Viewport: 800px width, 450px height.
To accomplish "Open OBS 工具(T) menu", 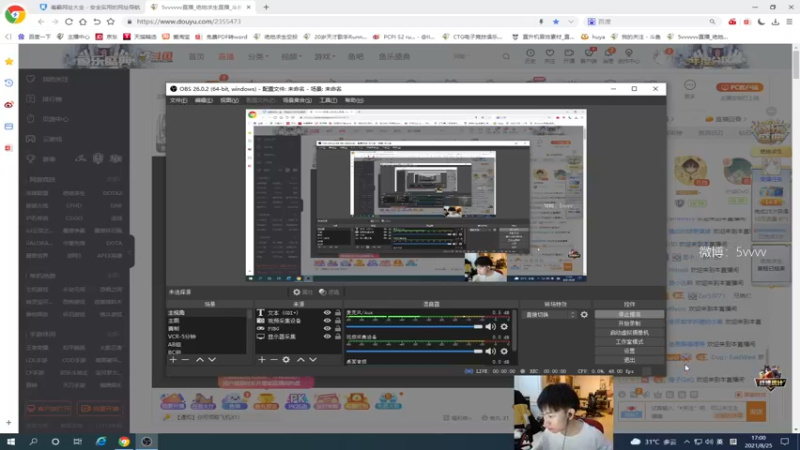I will pyautogui.click(x=328, y=101).
